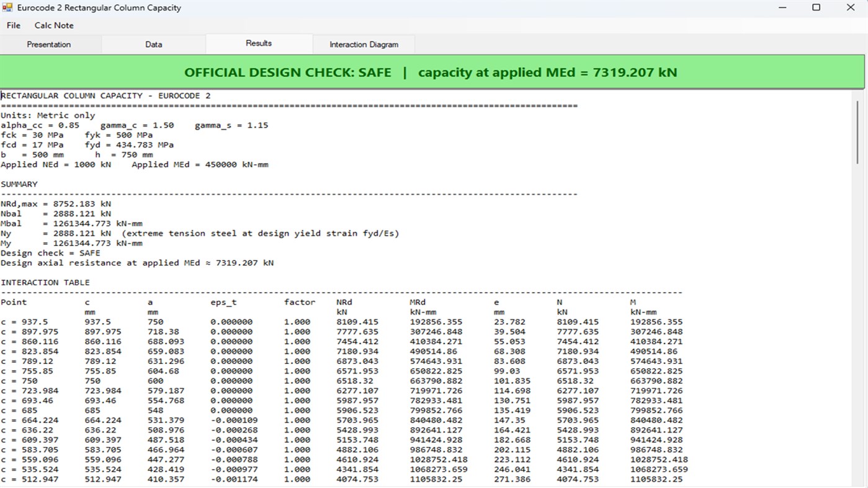This screenshot has width=868, height=488.
Task: Click the value 'gamma_s = 1.15'
Action: pyautogui.click(x=231, y=125)
